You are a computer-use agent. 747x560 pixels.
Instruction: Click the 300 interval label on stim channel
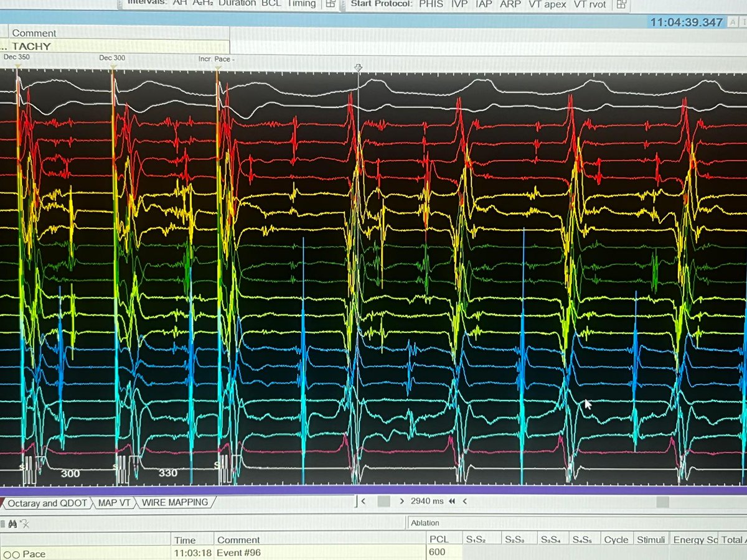(x=70, y=474)
